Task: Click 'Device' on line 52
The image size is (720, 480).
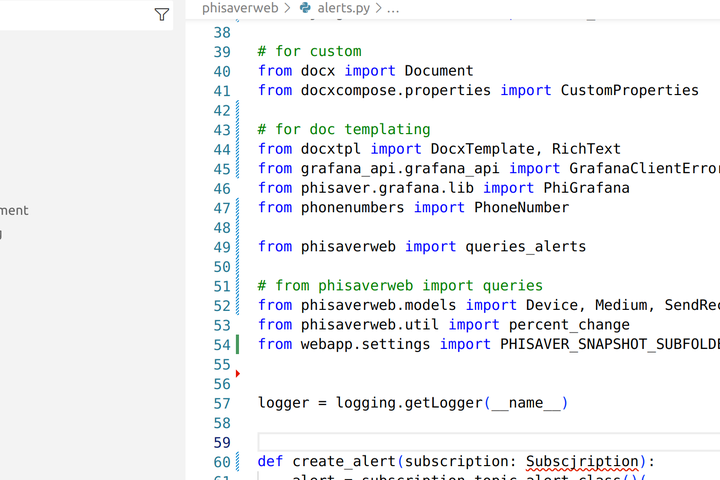Action: pyautogui.click(x=551, y=305)
